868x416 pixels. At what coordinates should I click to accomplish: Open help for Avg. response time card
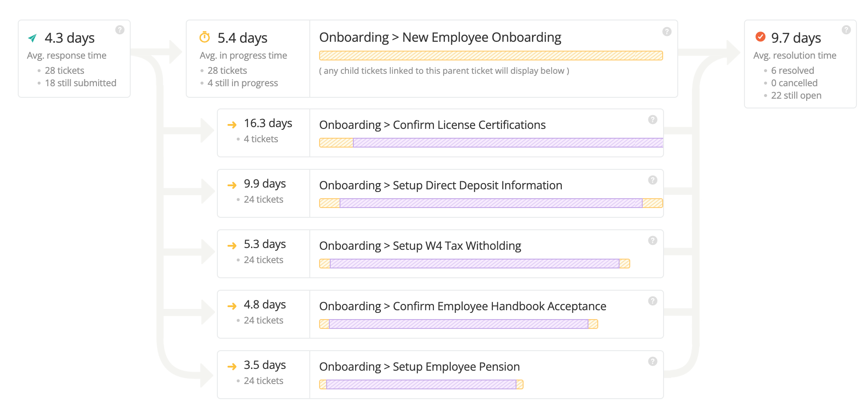[x=119, y=29]
